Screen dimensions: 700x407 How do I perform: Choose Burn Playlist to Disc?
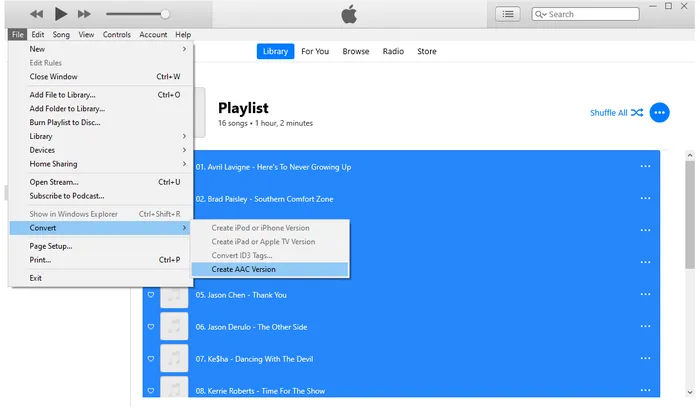coord(101,123)
